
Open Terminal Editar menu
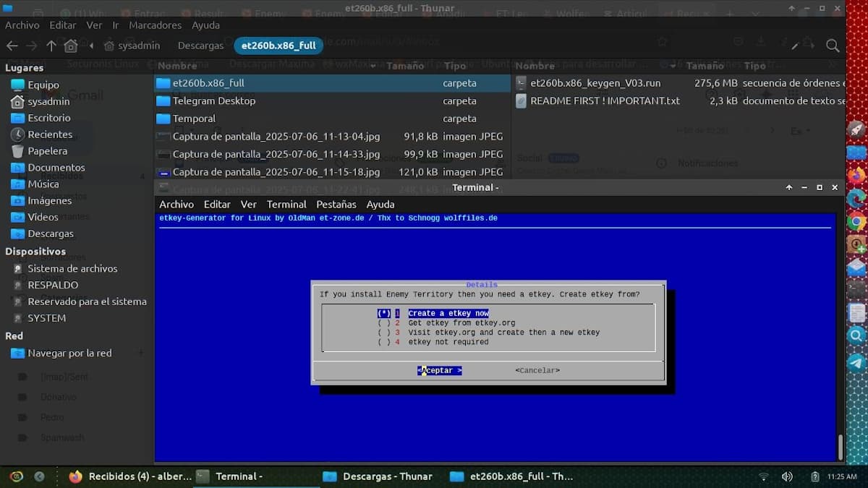coord(217,205)
